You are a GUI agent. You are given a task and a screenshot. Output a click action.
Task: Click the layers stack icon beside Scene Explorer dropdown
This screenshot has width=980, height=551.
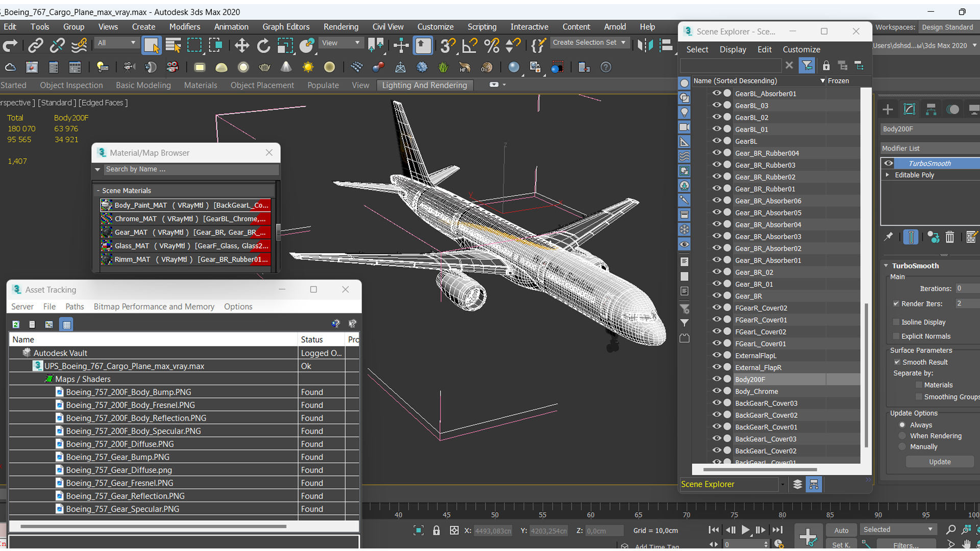click(x=797, y=485)
